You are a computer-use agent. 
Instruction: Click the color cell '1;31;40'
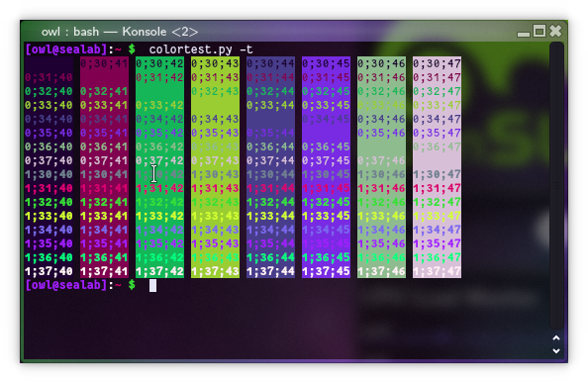pyautogui.click(x=49, y=188)
